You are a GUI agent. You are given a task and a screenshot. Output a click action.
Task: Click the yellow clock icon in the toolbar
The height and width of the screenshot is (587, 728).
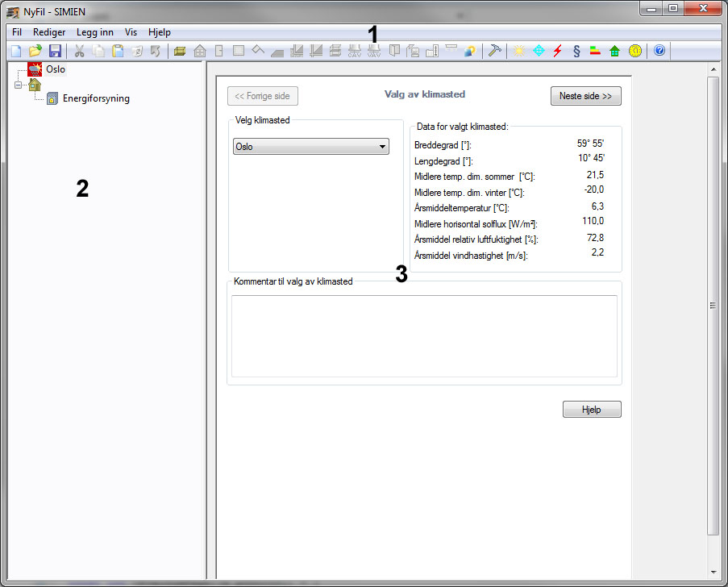(635, 51)
